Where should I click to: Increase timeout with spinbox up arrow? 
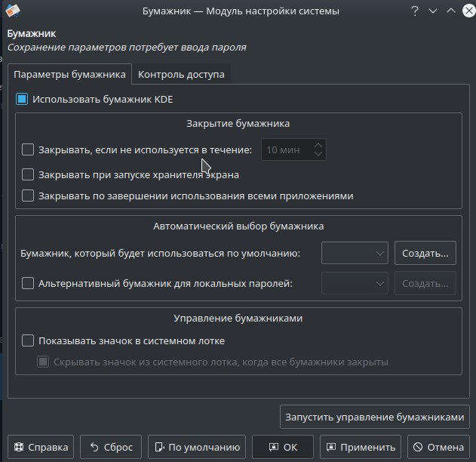318,145
